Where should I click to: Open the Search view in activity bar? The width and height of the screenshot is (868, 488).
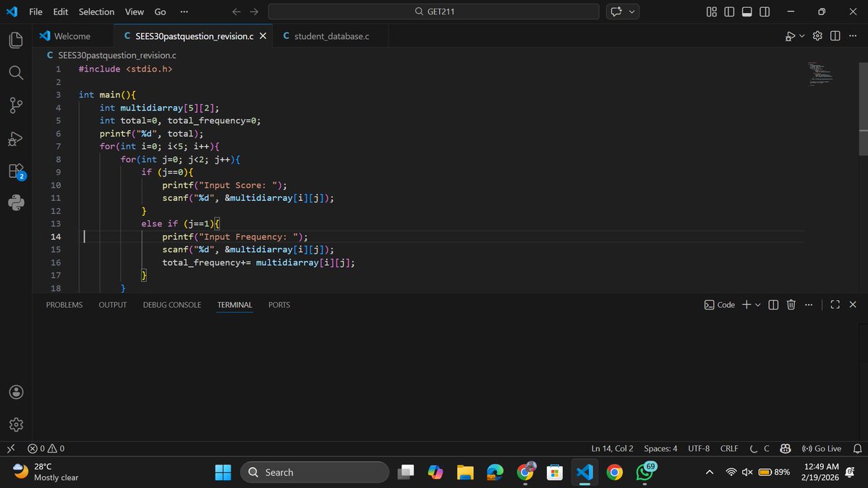coord(16,73)
